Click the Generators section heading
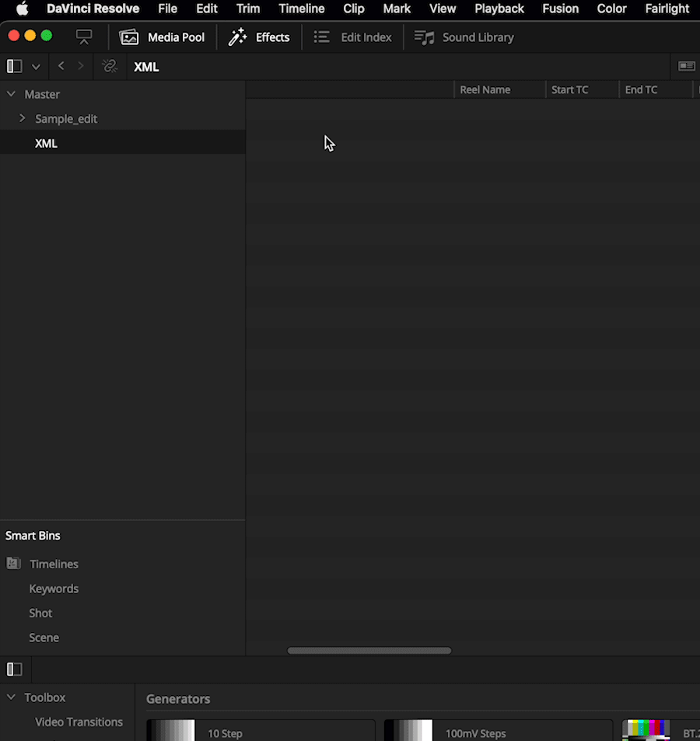 click(177, 699)
